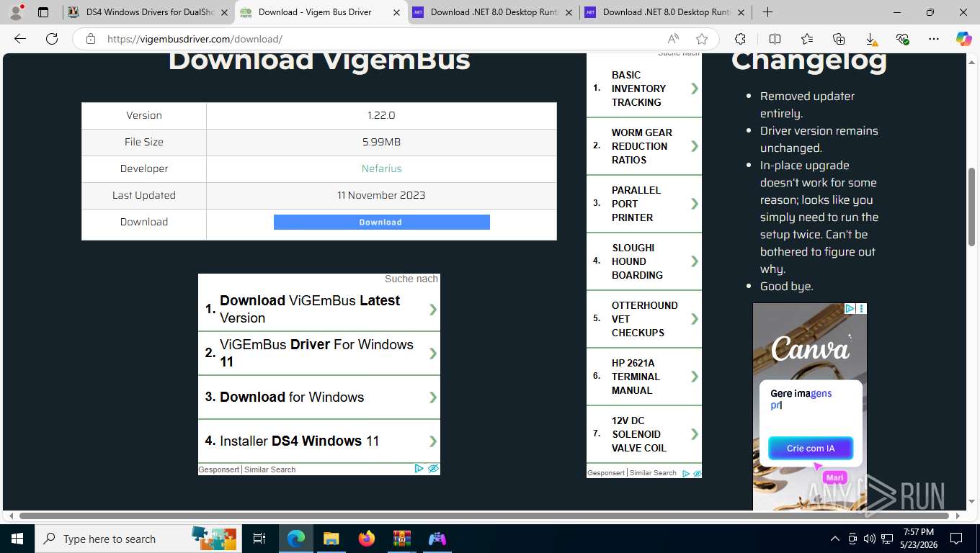Click the taskbar clock showing 7:57 PM
980x553 pixels.
917,539
